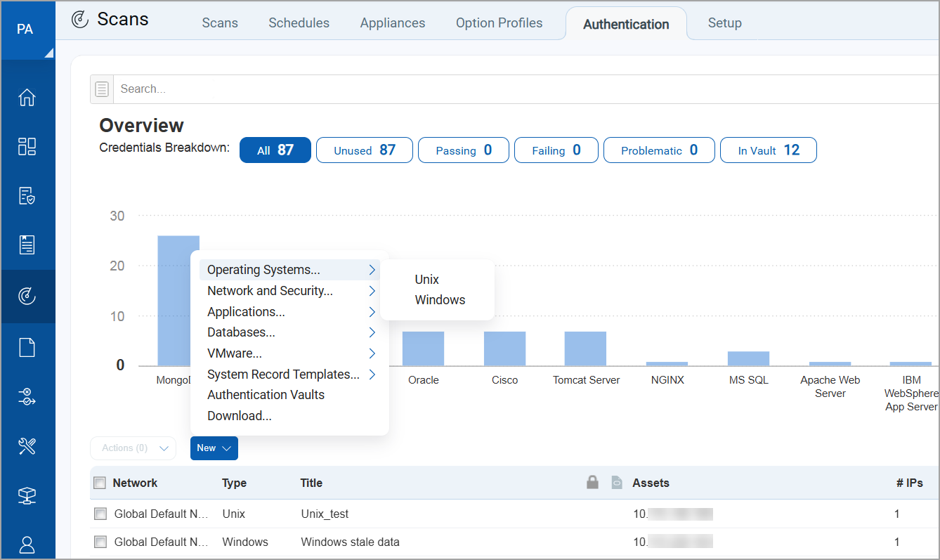Expand the System Record Templates submenu arrow
The height and width of the screenshot is (560, 940).
click(x=372, y=375)
